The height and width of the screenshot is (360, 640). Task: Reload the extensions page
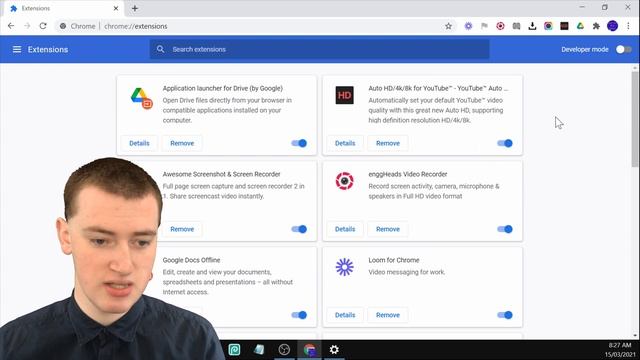pyautogui.click(x=43, y=26)
